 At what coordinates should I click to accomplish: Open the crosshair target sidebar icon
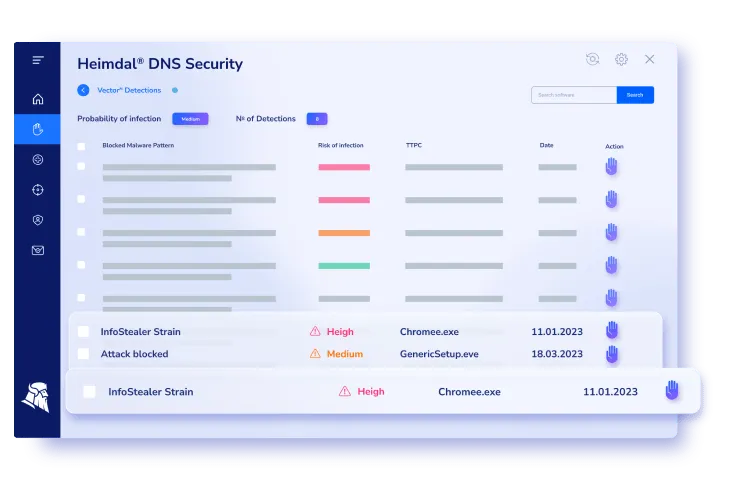click(x=38, y=190)
